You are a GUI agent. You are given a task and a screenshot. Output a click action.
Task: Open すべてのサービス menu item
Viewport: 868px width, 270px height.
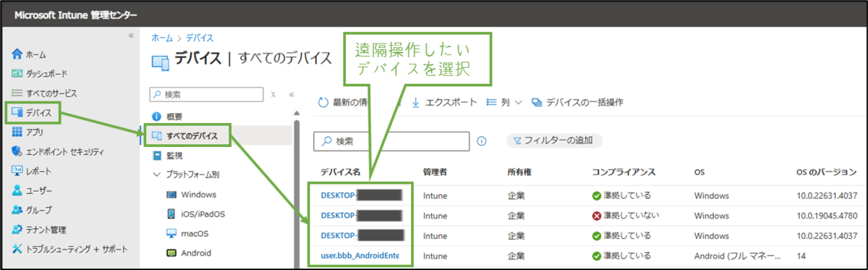pos(51,93)
